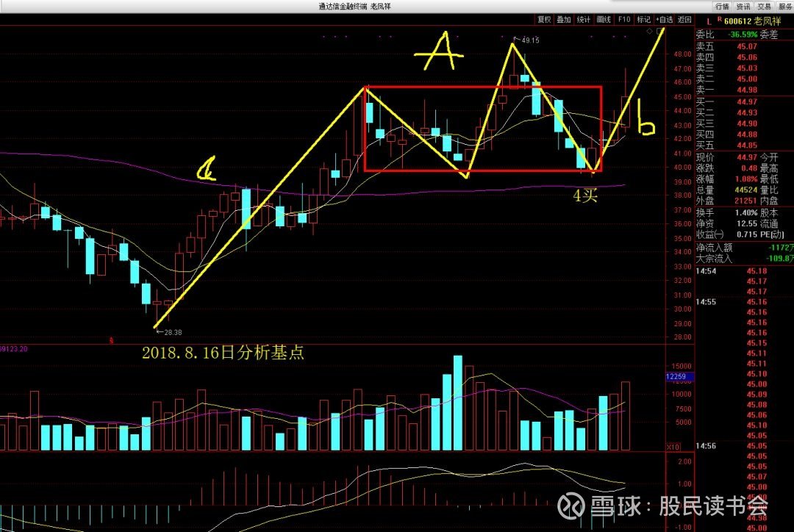Viewport: 794px width, 532px height.
Task: Select the 卖二 price 45.00
Action: (x=747, y=79)
